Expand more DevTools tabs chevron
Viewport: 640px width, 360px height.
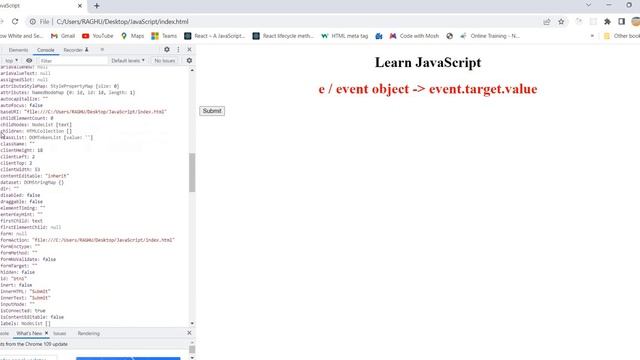[x=102, y=50]
